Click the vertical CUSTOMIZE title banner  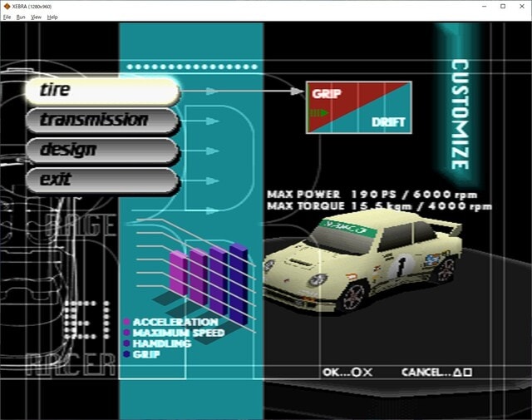tap(460, 115)
